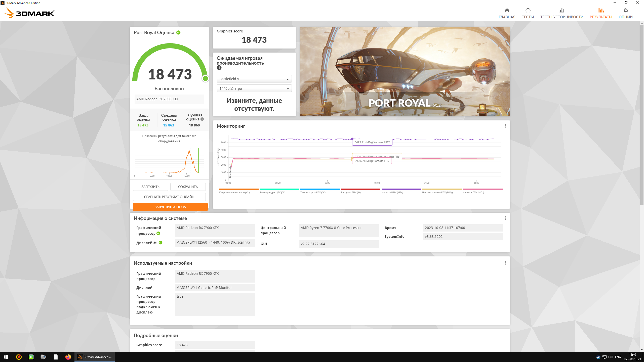644x362 pixels.
Task: Expand the 1440p Ультра resolution dropdown
Action: (254, 88)
